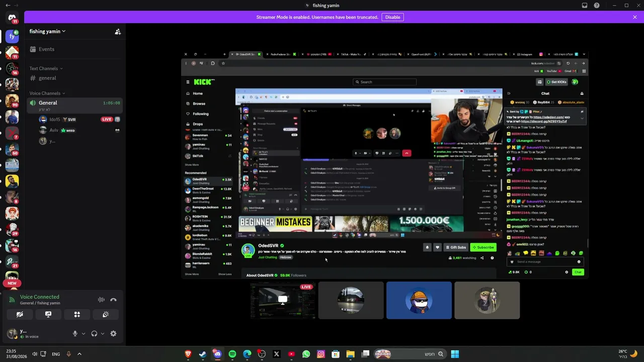Image resolution: width=644 pixels, height=362 pixels.
Task: Open YouTube from the taskbar
Action: pyautogui.click(x=291, y=354)
